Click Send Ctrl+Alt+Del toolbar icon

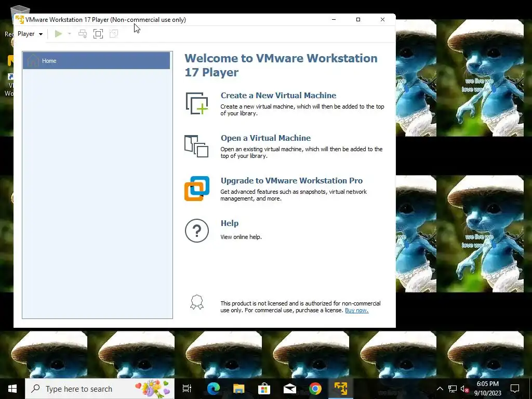point(83,34)
